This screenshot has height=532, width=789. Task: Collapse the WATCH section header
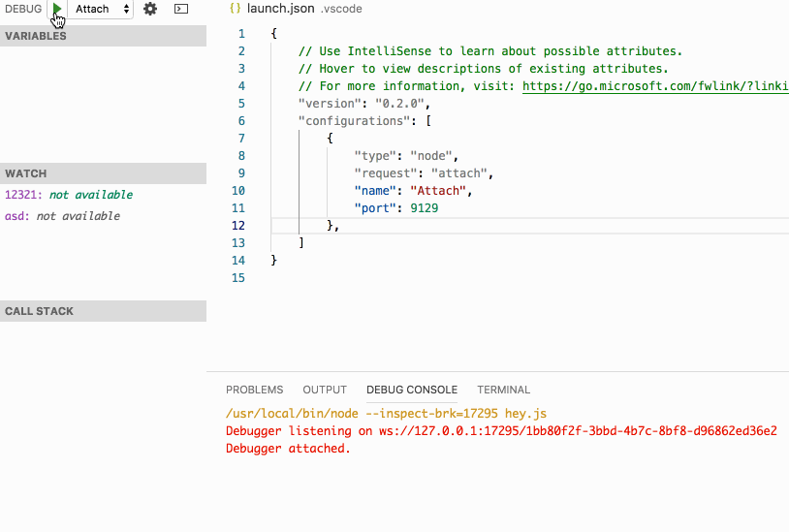[x=103, y=173]
